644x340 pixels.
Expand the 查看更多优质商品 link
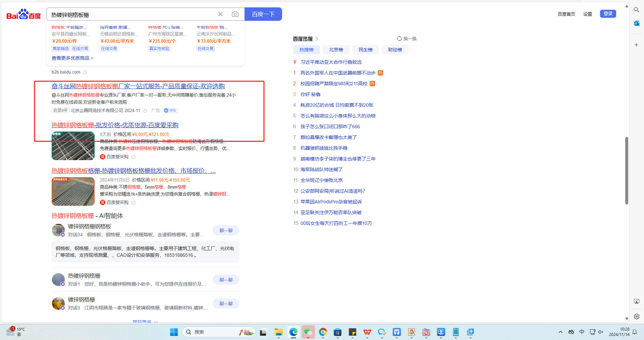(x=72, y=58)
